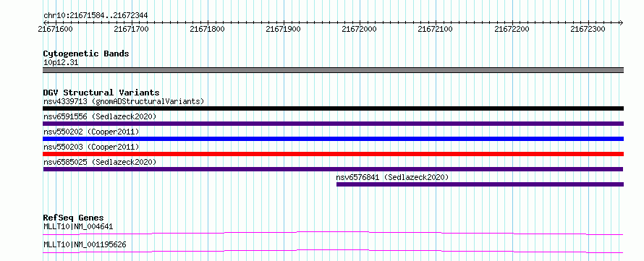Open the nsv550203 (Cooper2011) label

tap(91, 147)
